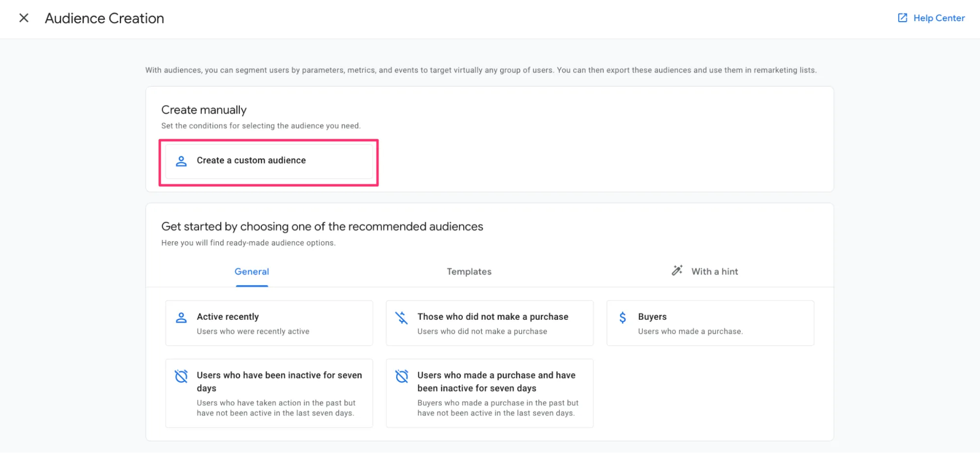Click the Active recently person icon
The image size is (980, 453).
click(x=181, y=318)
